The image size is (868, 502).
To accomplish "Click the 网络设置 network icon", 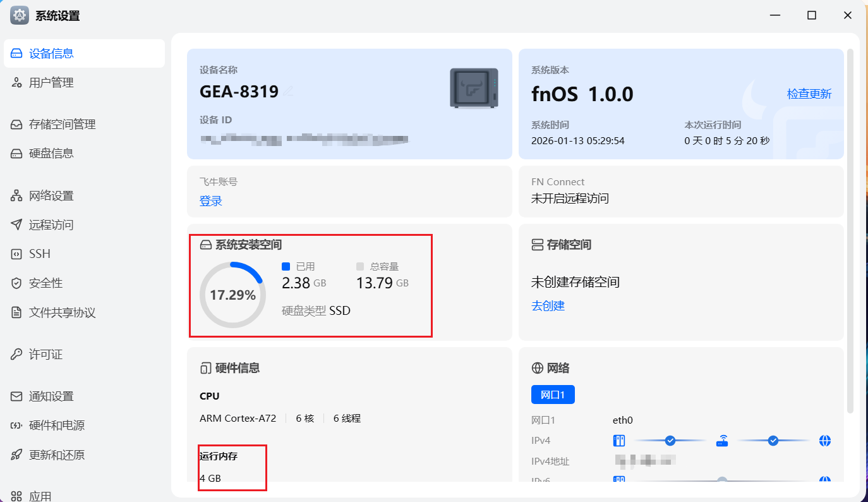I will pyautogui.click(x=16, y=196).
